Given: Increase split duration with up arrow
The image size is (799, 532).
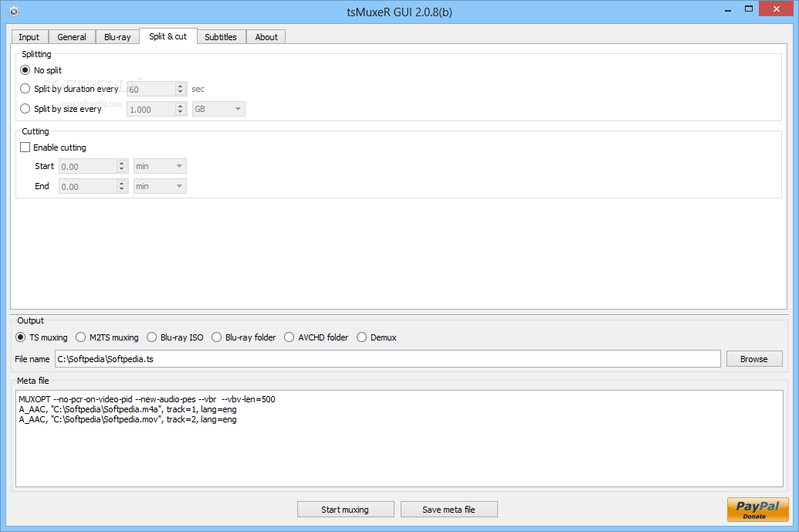Looking at the screenshot, I should [181, 86].
